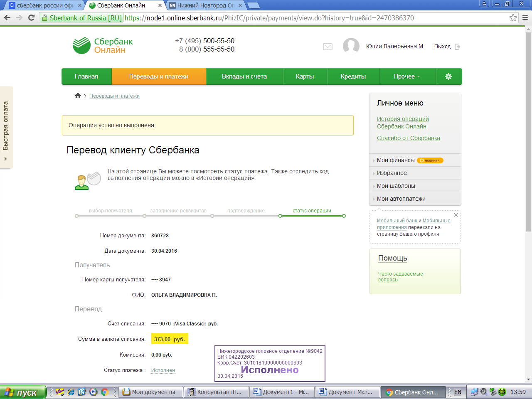
Task: Click the document number 860728
Action: tap(160, 236)
